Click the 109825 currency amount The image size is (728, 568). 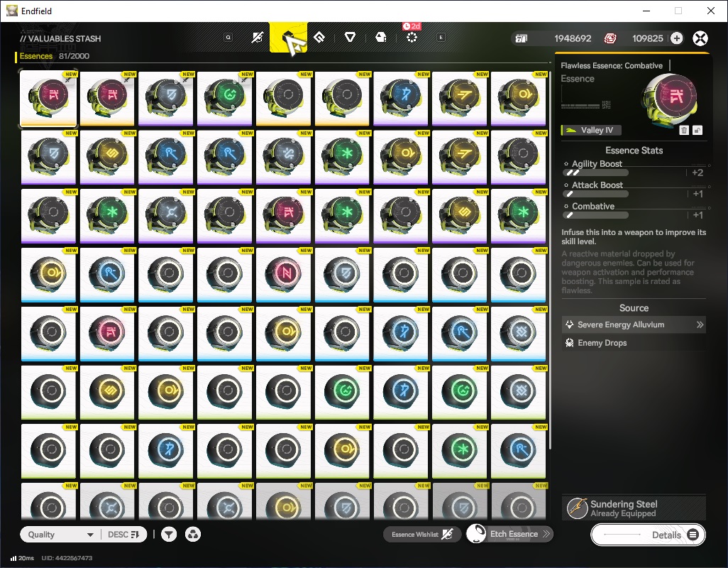coord(647,38)
